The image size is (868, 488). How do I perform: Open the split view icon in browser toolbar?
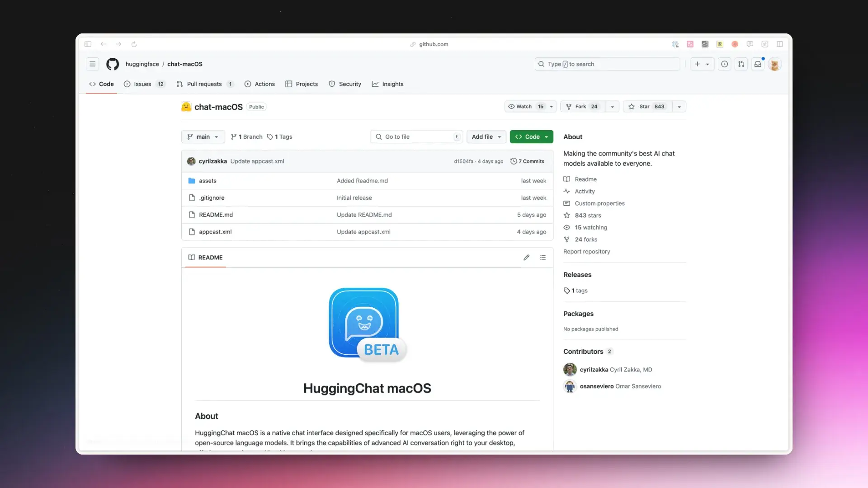tap(780, 44)
